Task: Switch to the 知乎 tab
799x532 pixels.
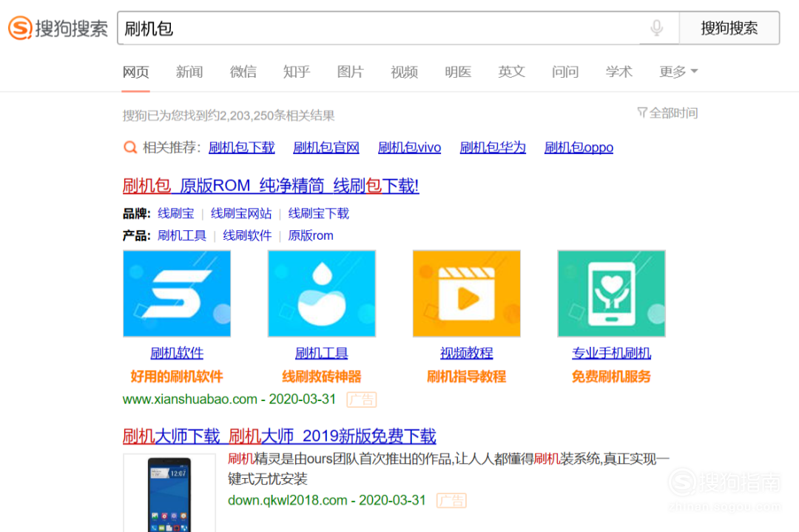Action: [x=297, y=72]
